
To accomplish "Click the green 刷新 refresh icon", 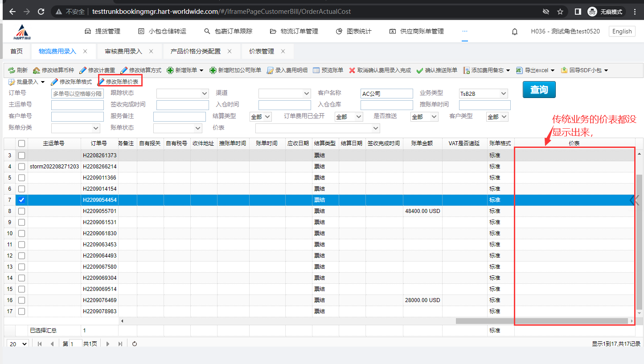I will pyautogui.click(x=12, y=70).
